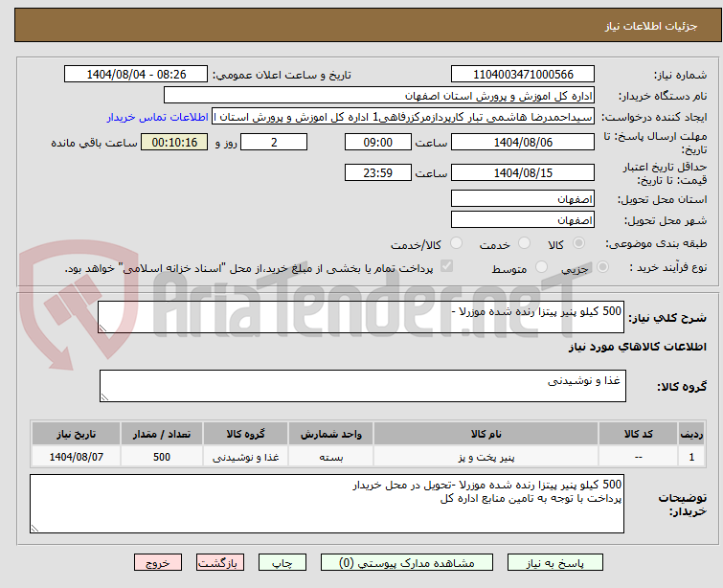723x588 pixels.
Task: Click the بسته unit cell
Action: [x=331, y=457]
